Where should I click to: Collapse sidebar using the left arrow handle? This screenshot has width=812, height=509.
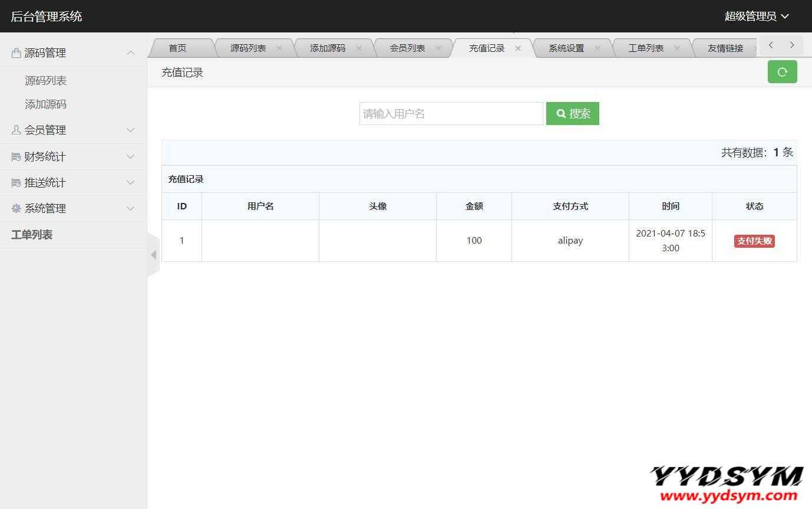point(153,255)
